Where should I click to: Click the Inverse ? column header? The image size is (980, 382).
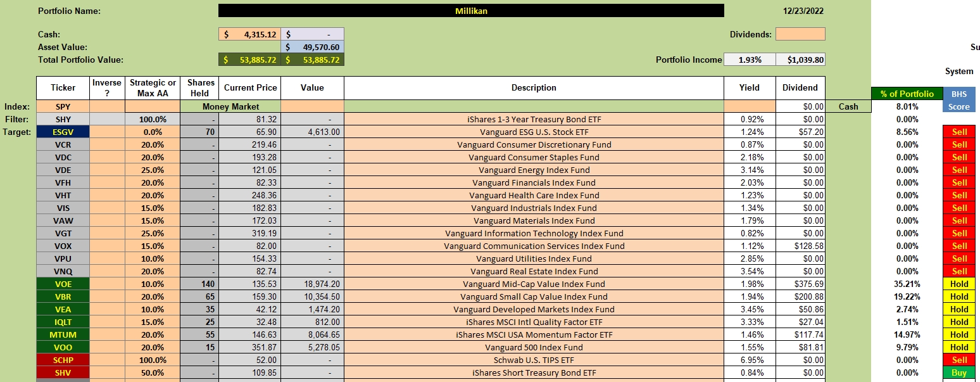[x=107, y=88]
